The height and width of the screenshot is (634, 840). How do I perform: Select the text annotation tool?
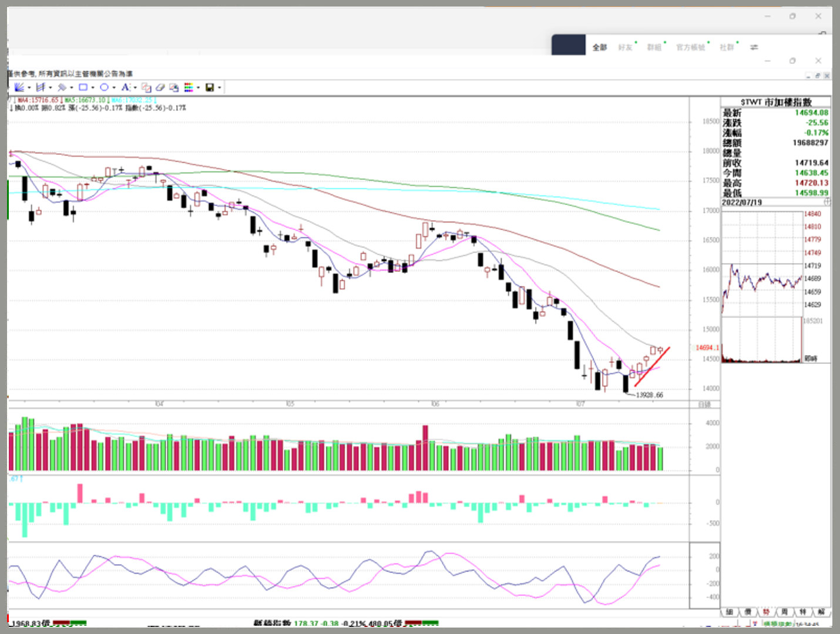click(x=125, y=87)
